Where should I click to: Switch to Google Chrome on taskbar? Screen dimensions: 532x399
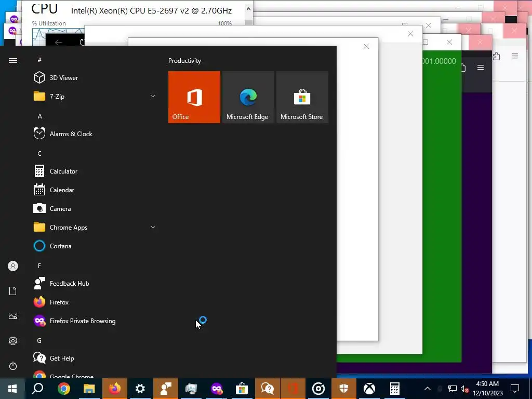point(63,389)
